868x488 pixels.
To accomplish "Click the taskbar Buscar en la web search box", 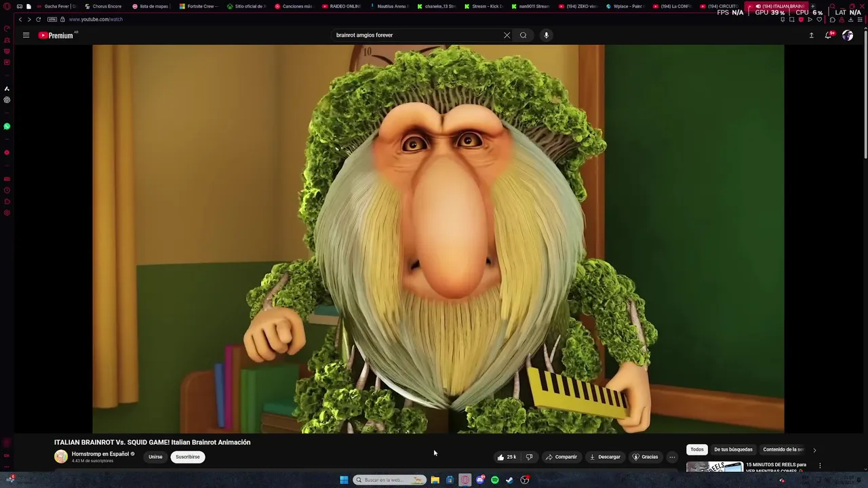I will point(390,480).
